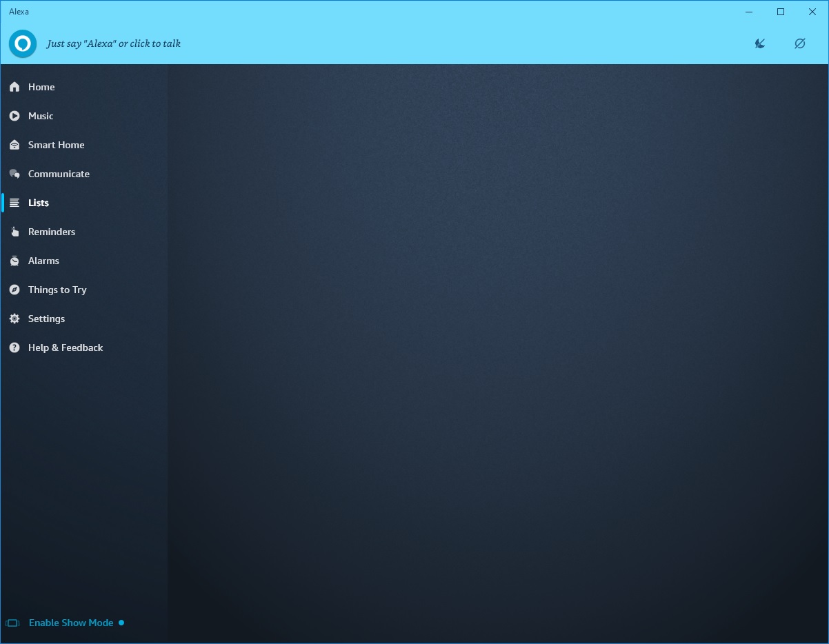Close the Alexa app window
829x644 pixels.
pyautogui.click(x=812, y=12)
